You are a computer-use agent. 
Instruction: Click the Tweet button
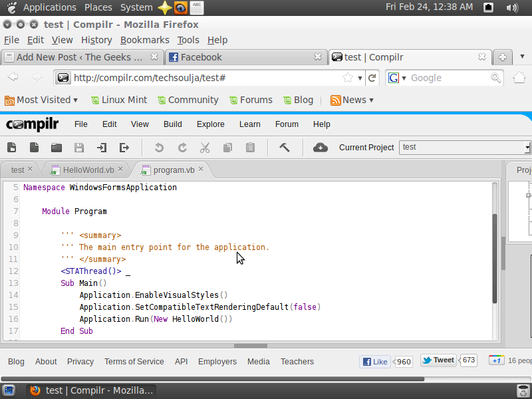click(438, 360)
